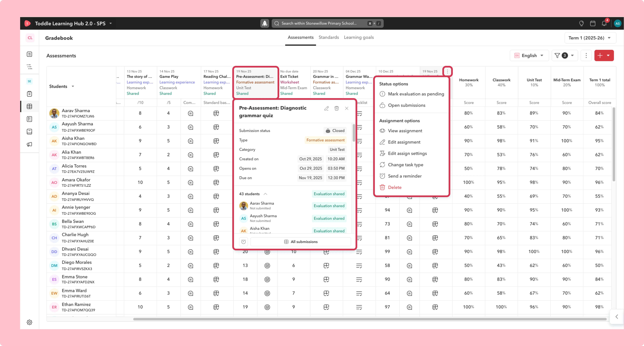The image size is (644, 346).
Task: Click the vertical scrollbar of gradebook table
Action: (614, 144)
